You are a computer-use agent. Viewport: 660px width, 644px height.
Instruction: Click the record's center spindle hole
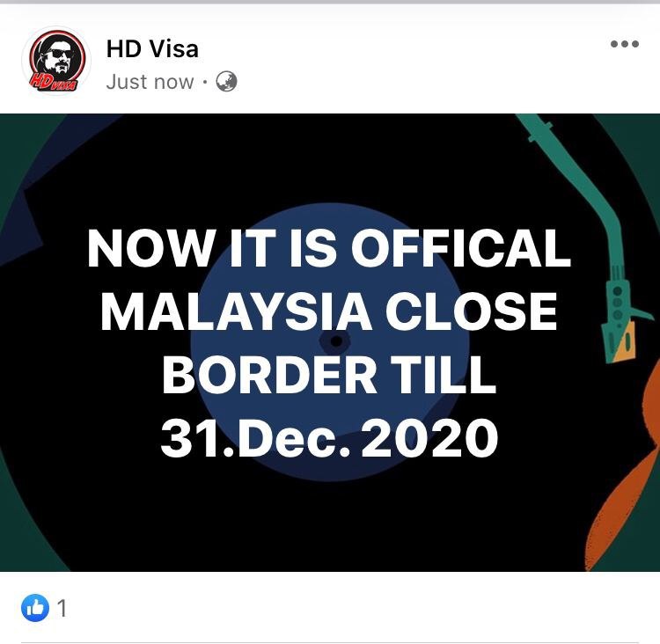335,341
